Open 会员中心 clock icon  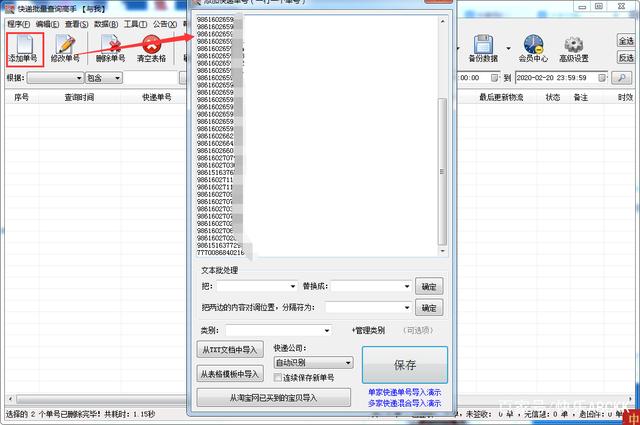pyautogui.click(x=535, y=46)
